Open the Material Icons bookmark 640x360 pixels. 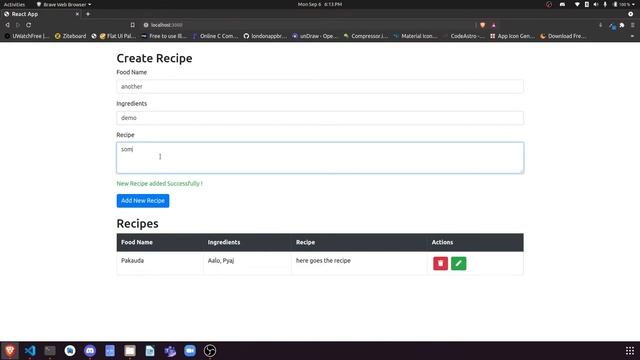(415, 36)
